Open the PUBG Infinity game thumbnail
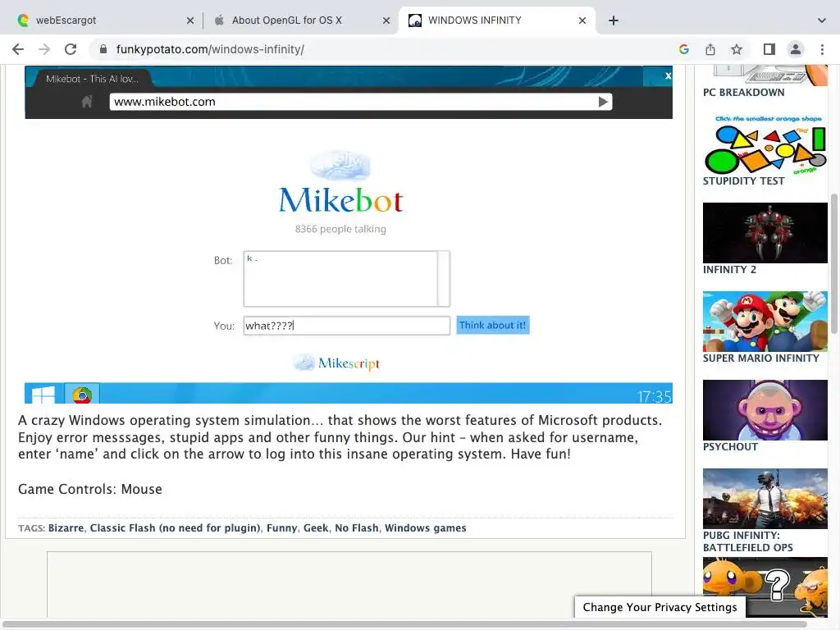840x630 pixels. [x=765, y=499]
